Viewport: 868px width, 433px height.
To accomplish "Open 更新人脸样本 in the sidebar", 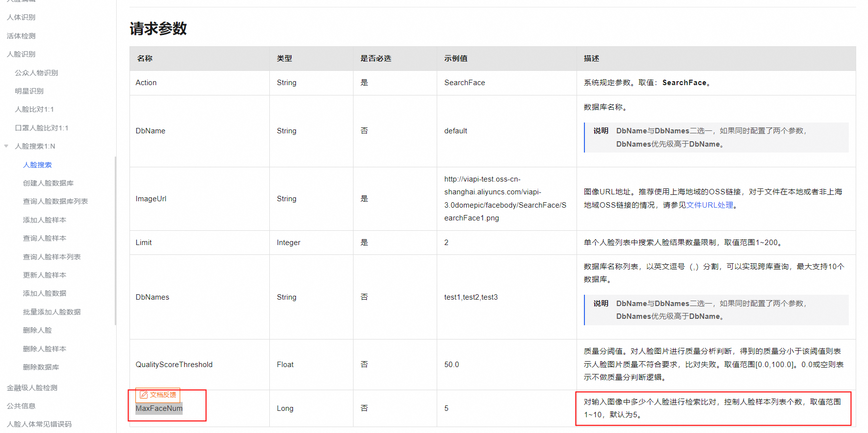I will (44, 275).
